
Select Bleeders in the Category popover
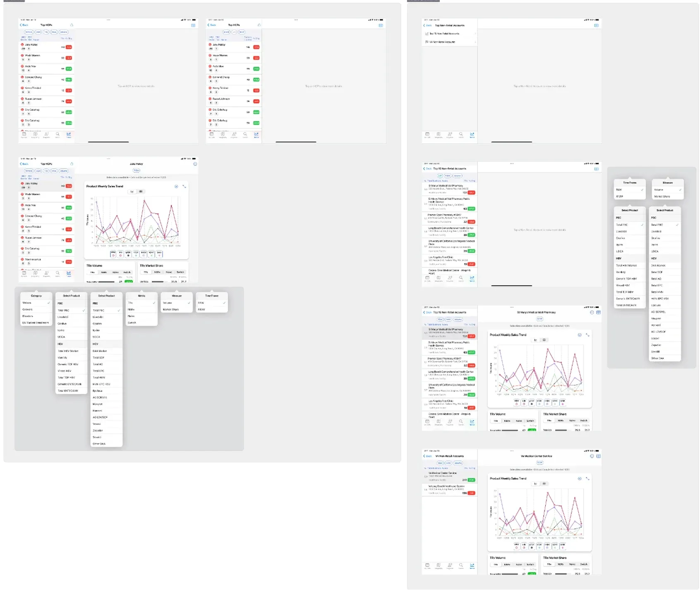point(36,316)
